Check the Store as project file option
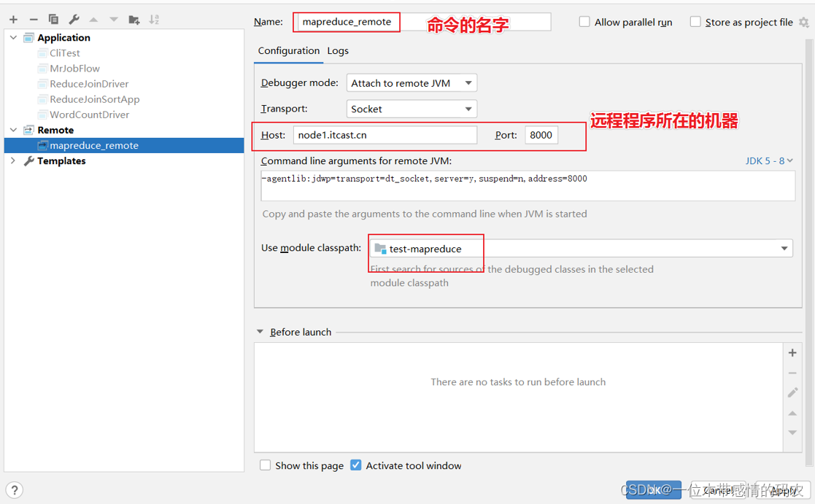 pos(695,22)
